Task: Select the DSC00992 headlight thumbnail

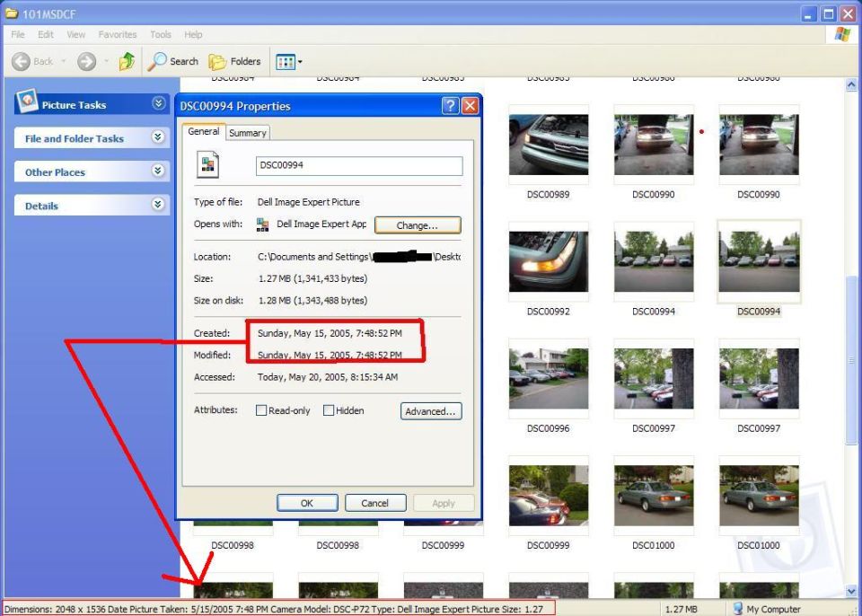Action: pos(549,262)
